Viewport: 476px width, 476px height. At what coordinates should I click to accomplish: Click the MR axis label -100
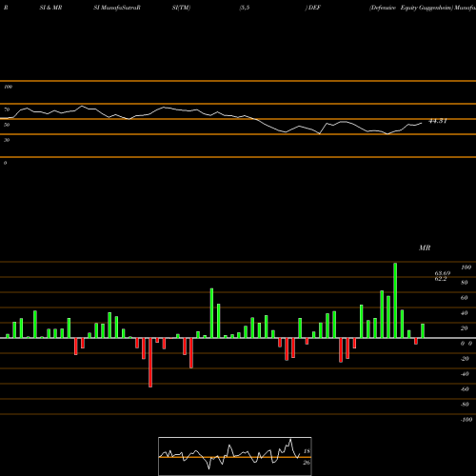click(466, 420)
